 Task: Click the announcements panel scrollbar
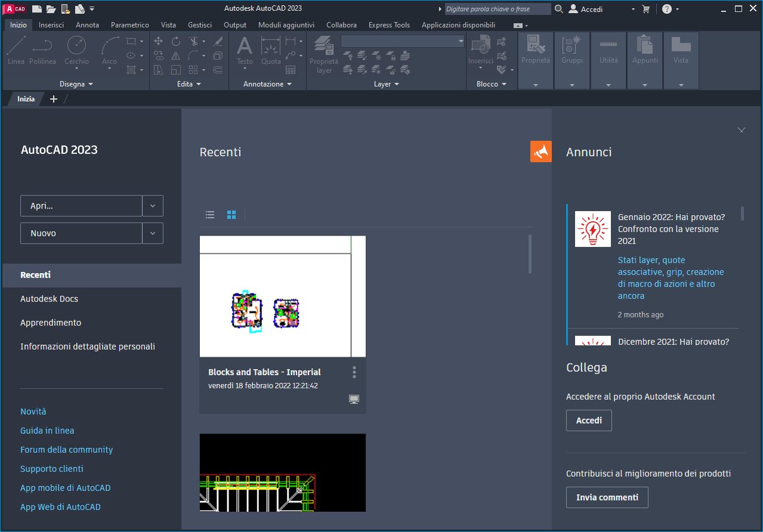(x=743, y=214)
